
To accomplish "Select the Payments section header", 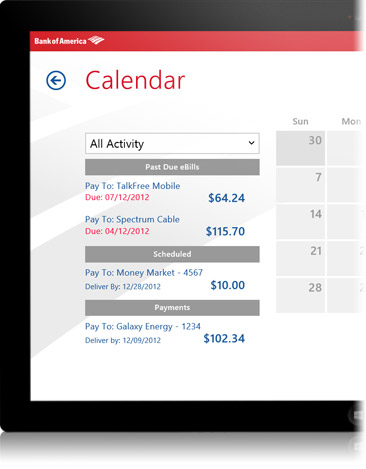I will pos(172,308).
